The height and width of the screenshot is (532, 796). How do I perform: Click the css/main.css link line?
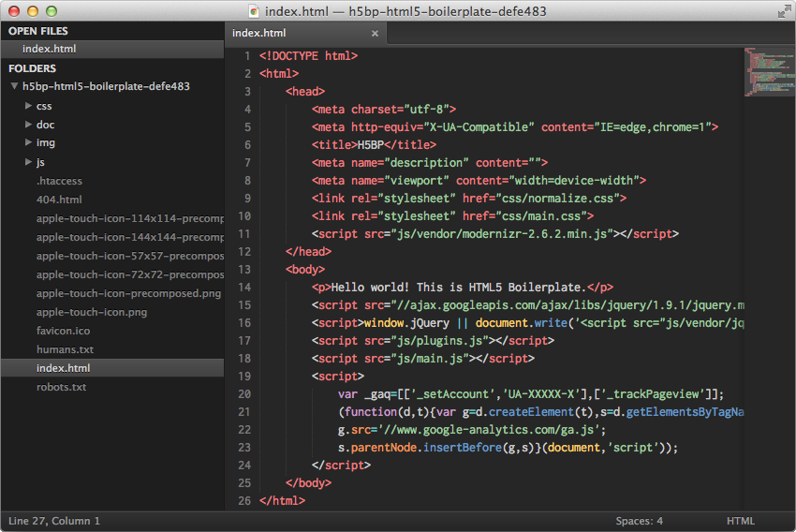[452, 216]
